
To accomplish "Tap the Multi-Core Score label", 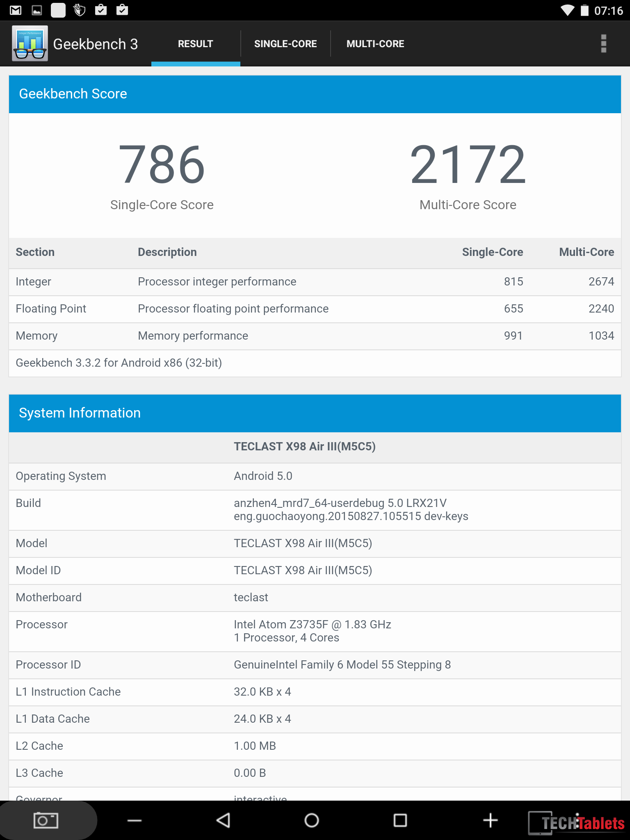I will point(468,205).
